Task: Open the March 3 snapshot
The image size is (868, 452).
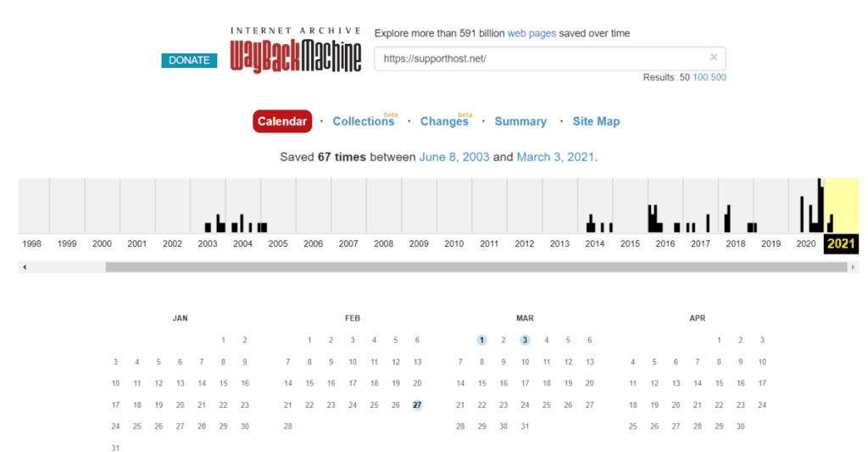Action: (x=525, y=340)
